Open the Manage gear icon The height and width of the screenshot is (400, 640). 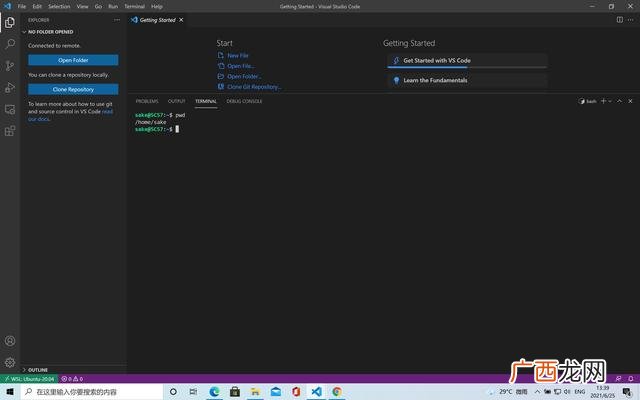click(x=10, y=362)
